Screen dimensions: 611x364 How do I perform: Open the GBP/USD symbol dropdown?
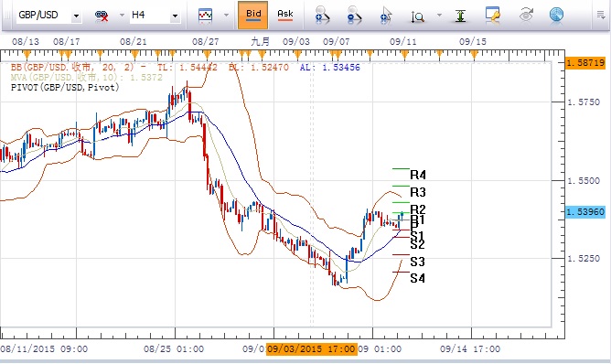77,16
